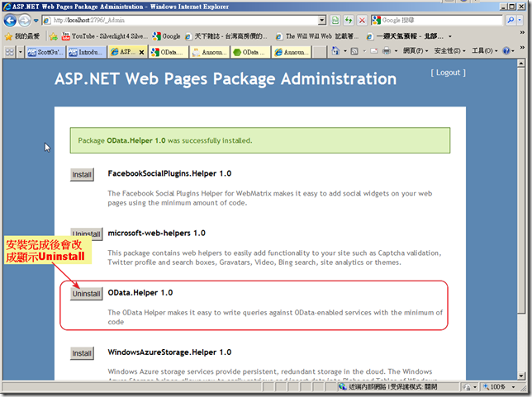Go back with the browser Back arrow
532x397 pixels.
(x=10, y=21)
